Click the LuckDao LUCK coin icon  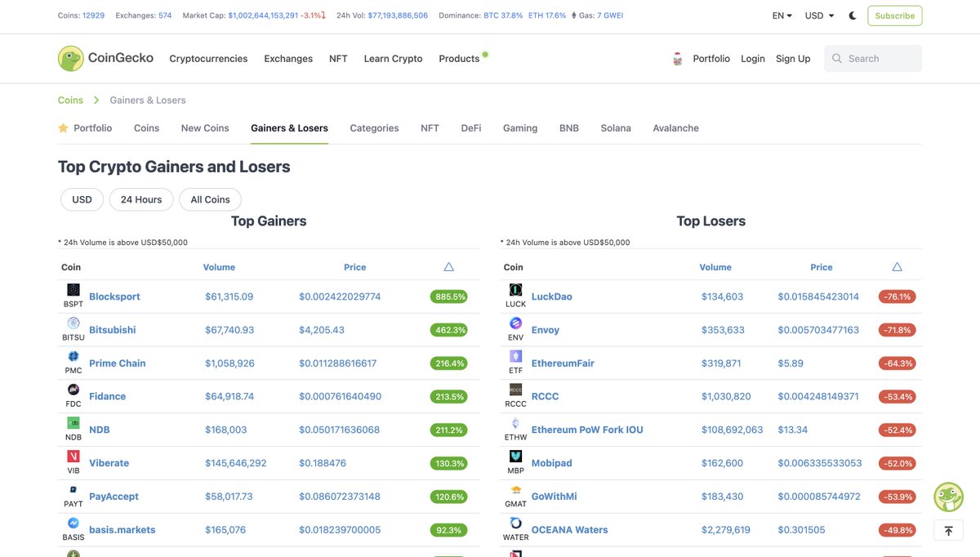516,290
